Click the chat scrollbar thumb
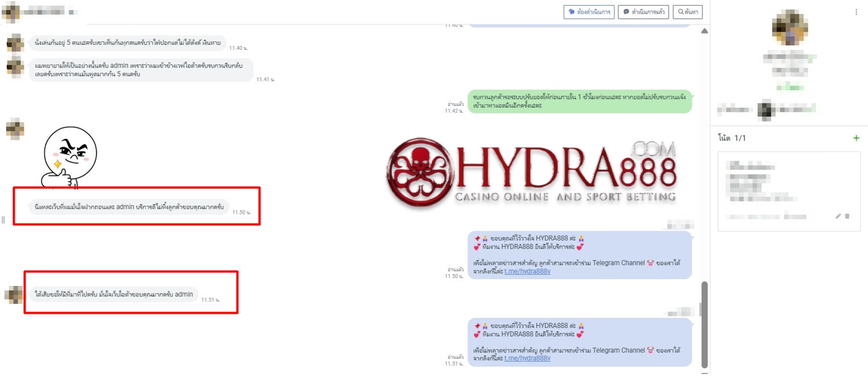The width and height of the screenshot is (868, 387). (705, 323)
